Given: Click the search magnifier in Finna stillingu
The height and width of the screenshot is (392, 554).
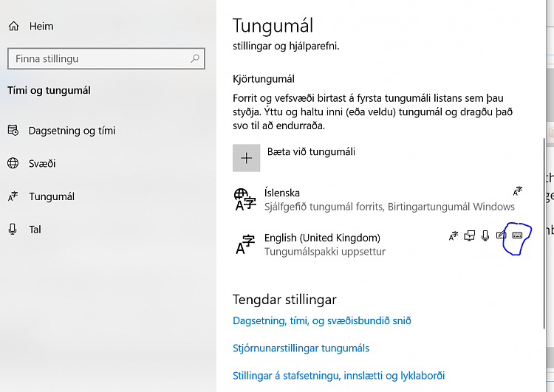Looking at the screenshot, I should (195, 58).
